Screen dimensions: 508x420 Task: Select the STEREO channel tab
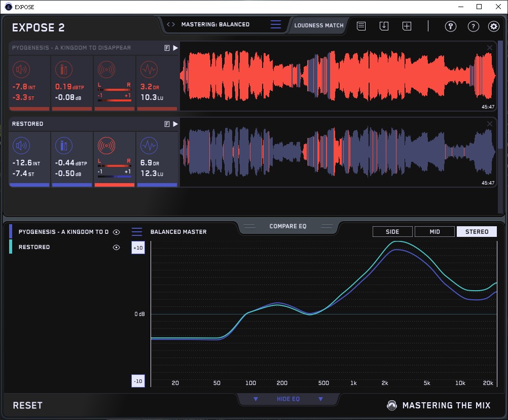(477, 232)
